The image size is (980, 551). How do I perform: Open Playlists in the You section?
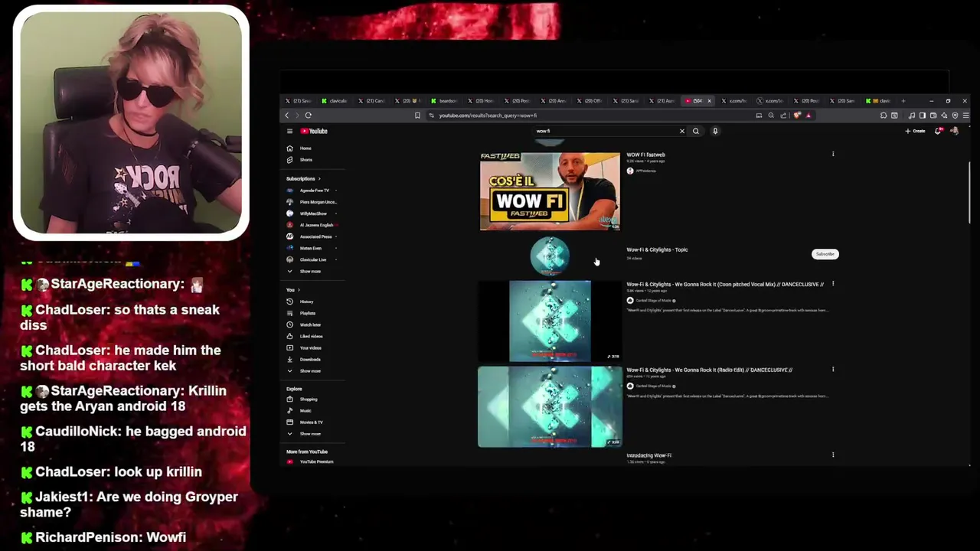(314, 313)
